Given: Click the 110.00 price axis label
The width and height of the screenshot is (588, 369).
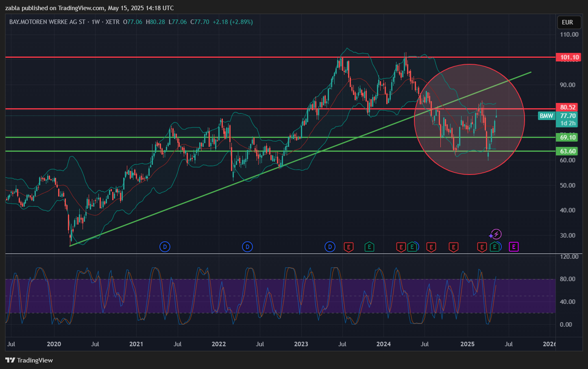Looking at the screenshot, I should [569, 35].
